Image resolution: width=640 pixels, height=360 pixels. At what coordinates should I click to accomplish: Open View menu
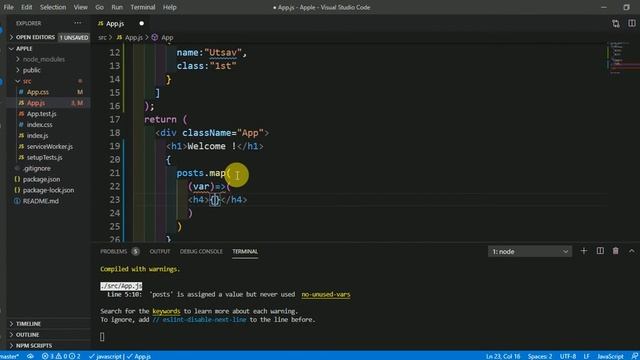point(80,7)
